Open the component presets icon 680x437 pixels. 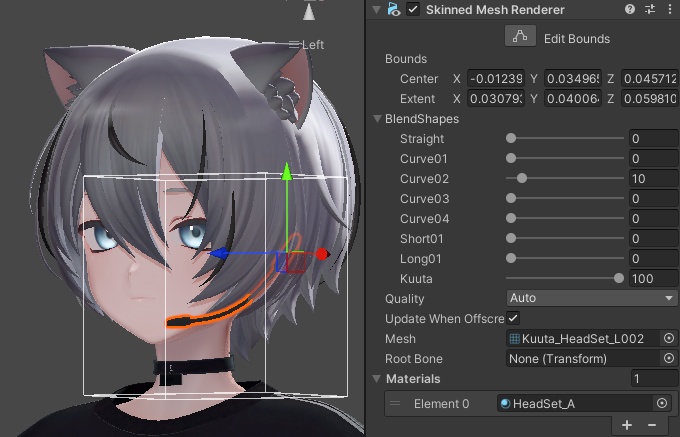point(650,9)
